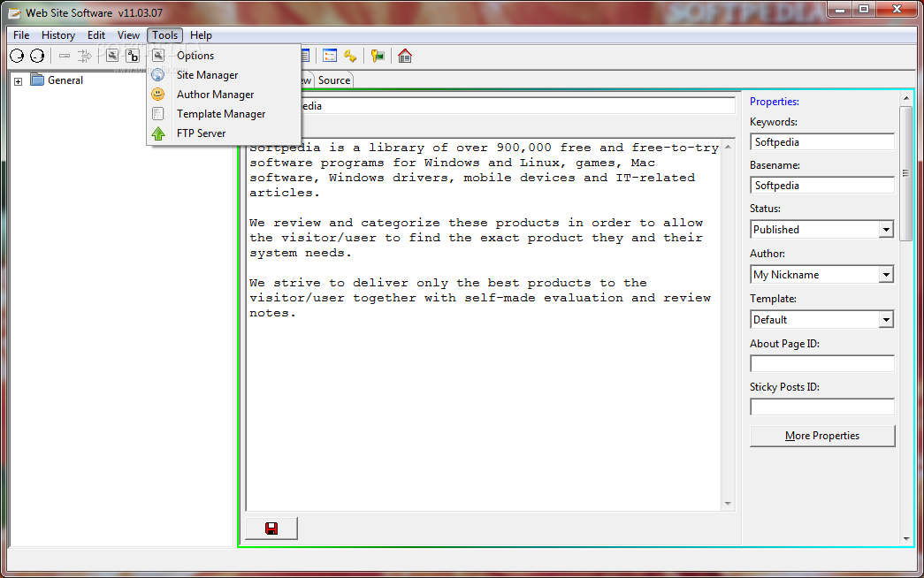Switch to the Source tab
Screen dimensions: 924x578
(334, 80)
